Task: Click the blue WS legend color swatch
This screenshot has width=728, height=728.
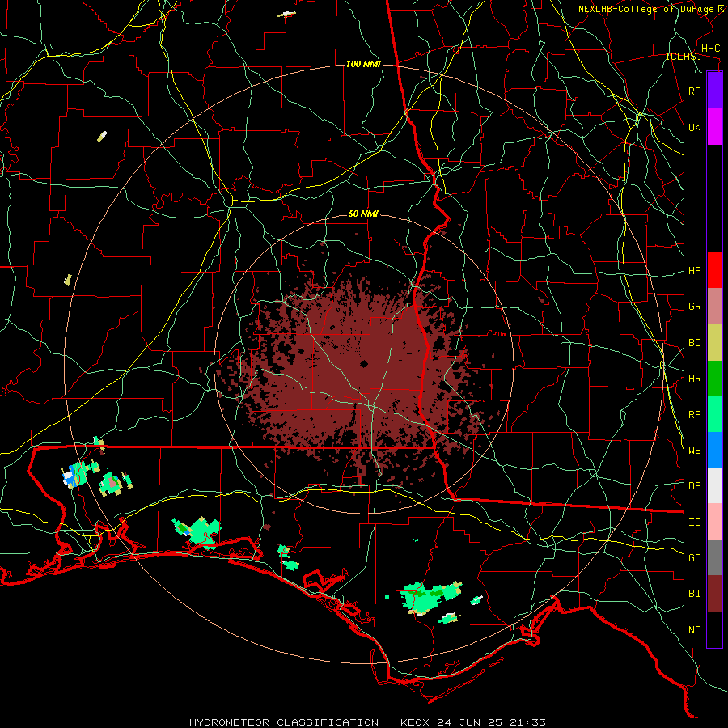Action: coord(714,450)
